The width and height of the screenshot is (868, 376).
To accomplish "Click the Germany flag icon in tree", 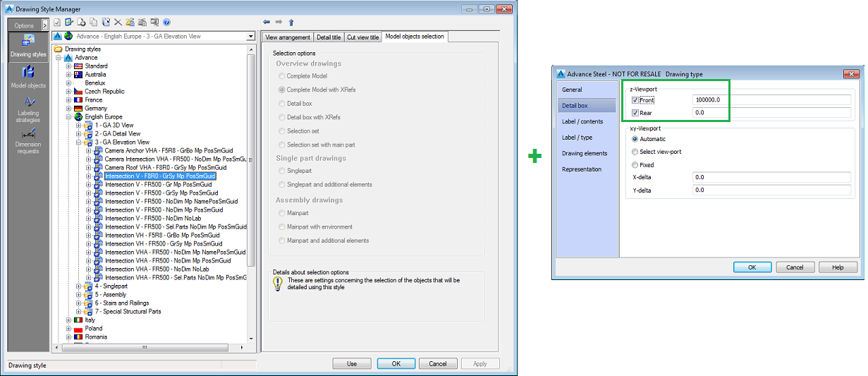I will pos(79,109).
